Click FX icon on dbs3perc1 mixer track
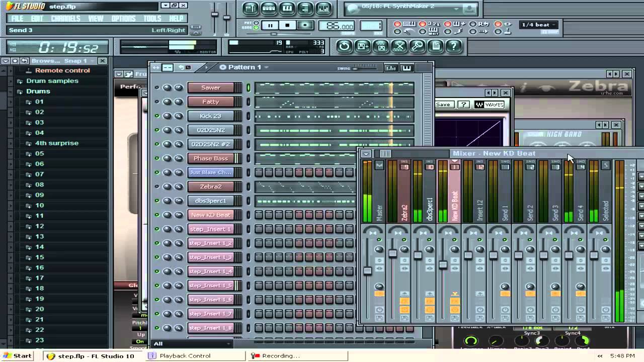 tap(430, 301)
